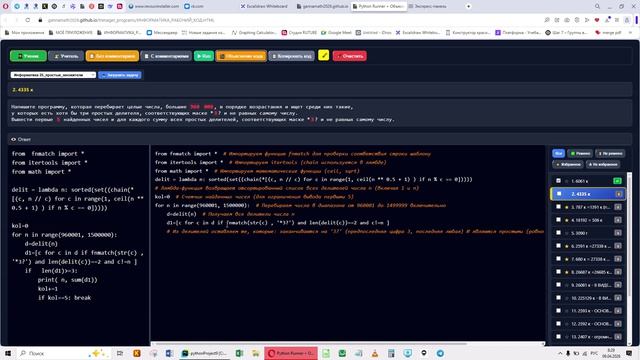The height and width of the screenshot is (360, 640).
Task: Filter the list by Не решено
Action: 610,153
